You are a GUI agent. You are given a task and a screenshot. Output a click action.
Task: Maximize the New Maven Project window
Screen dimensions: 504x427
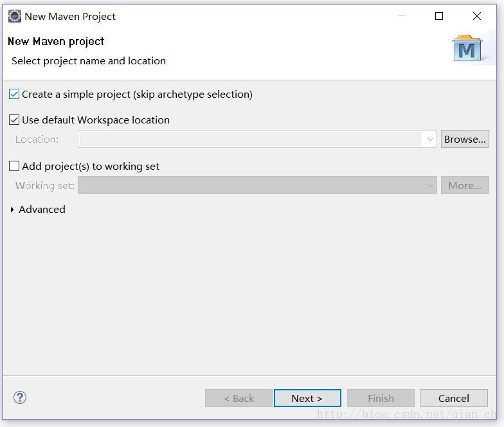[439, 16]
